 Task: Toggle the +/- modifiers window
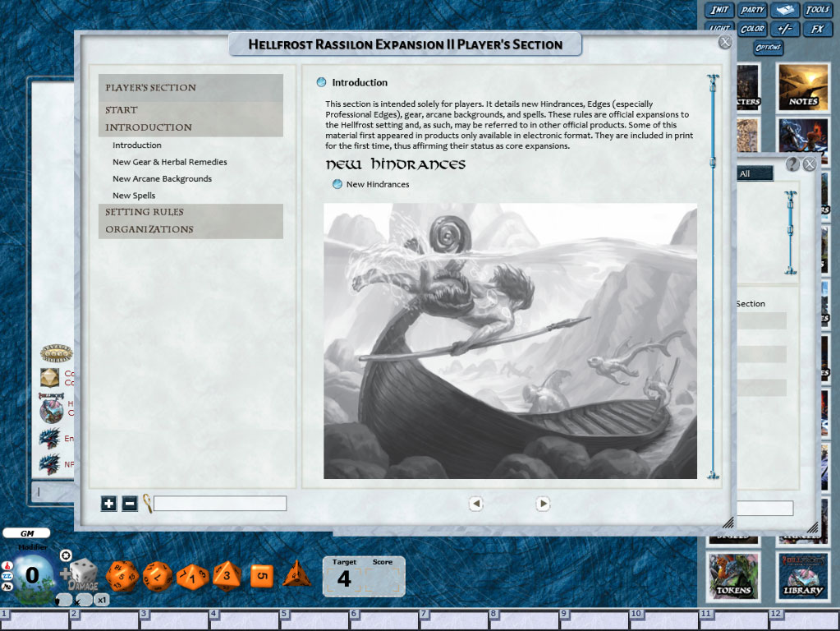785,27
